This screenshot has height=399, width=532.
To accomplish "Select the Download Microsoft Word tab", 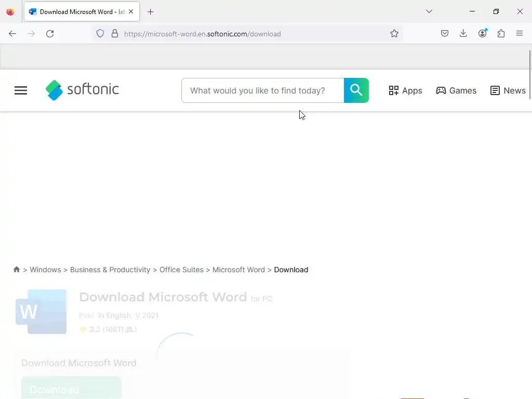I will point(82,12).
